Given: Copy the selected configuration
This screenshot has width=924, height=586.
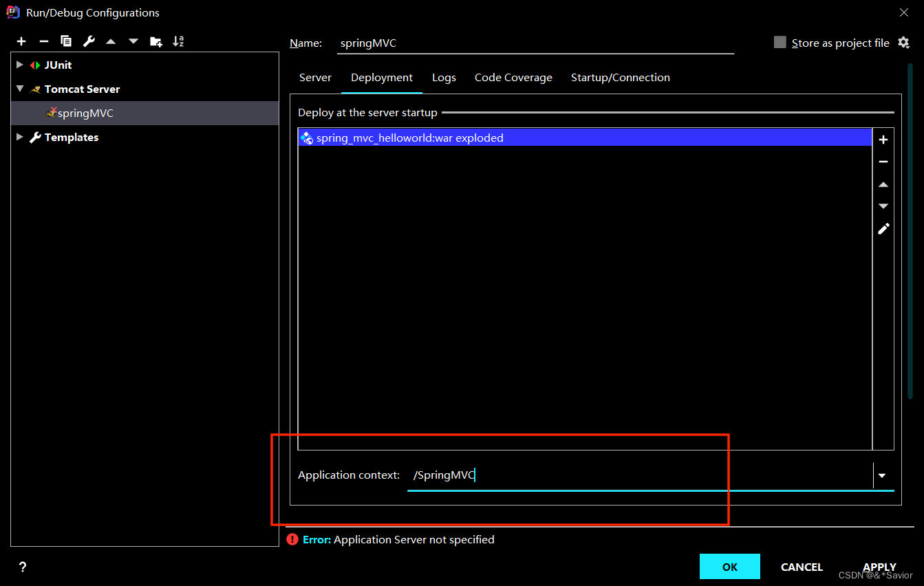Looking at the screenshot, I should pos(66,41).
